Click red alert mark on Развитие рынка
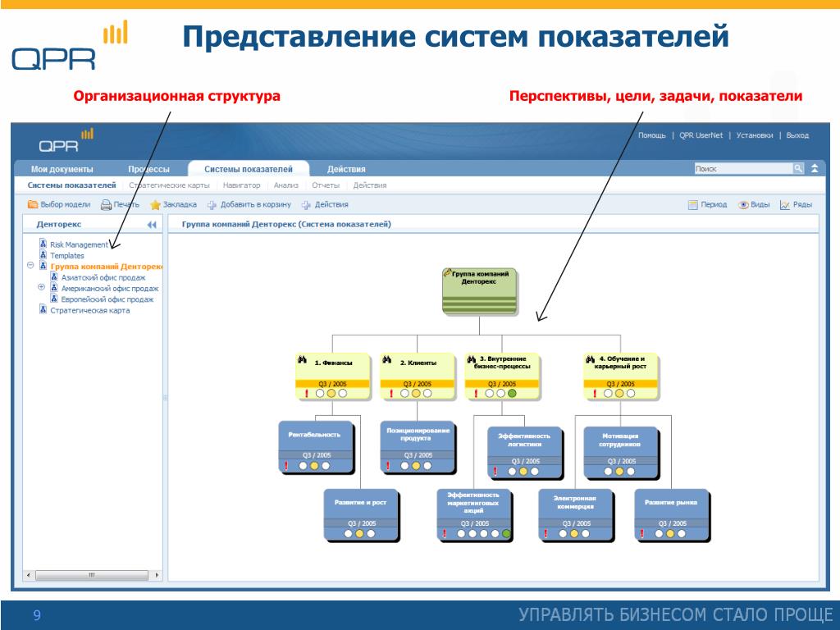This screenshot has height=630, width=840. pyautogui.click(x=641, y=533)
